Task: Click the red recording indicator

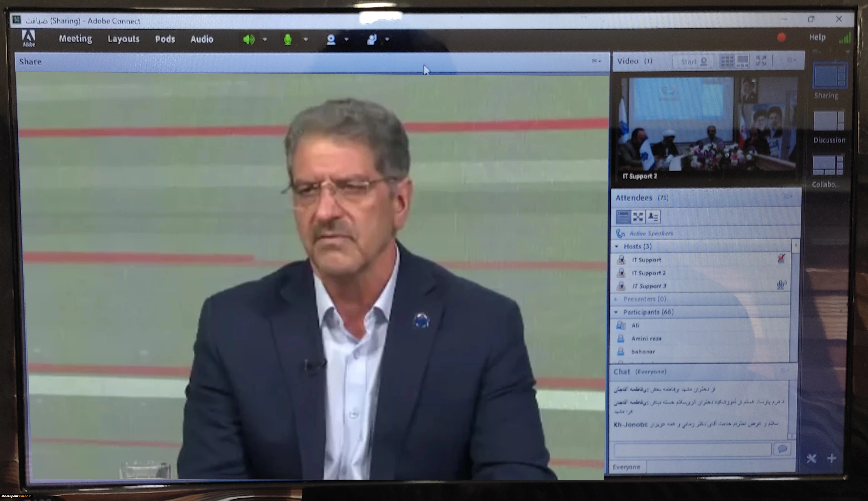Action: (x=781, y=38)
